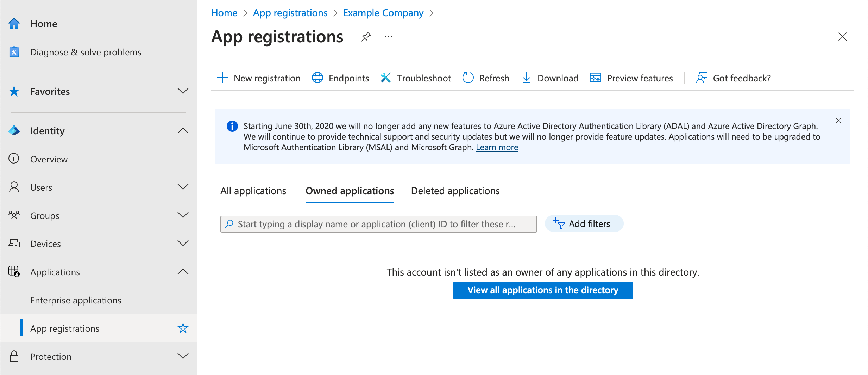Click the Refresh toolbar label
This screenshot has height=375, width=868.
point(494,78)
